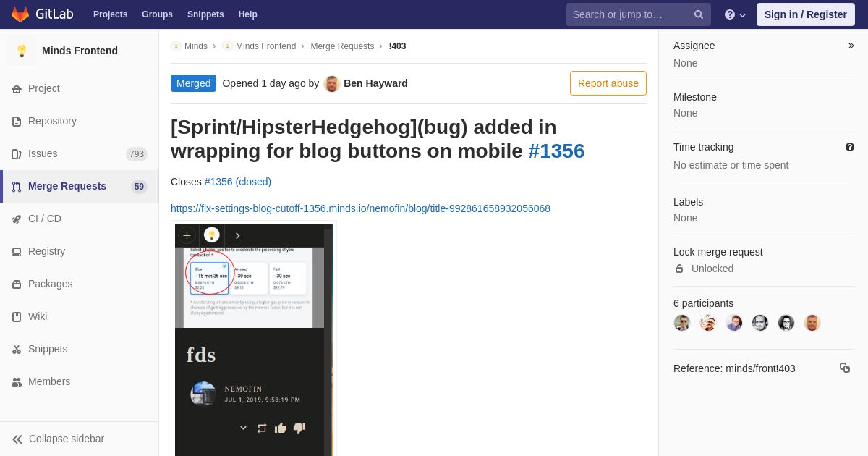Click the Registry icon in sidebar
This screenshot has width=868, height=456.
pos(17,252)
